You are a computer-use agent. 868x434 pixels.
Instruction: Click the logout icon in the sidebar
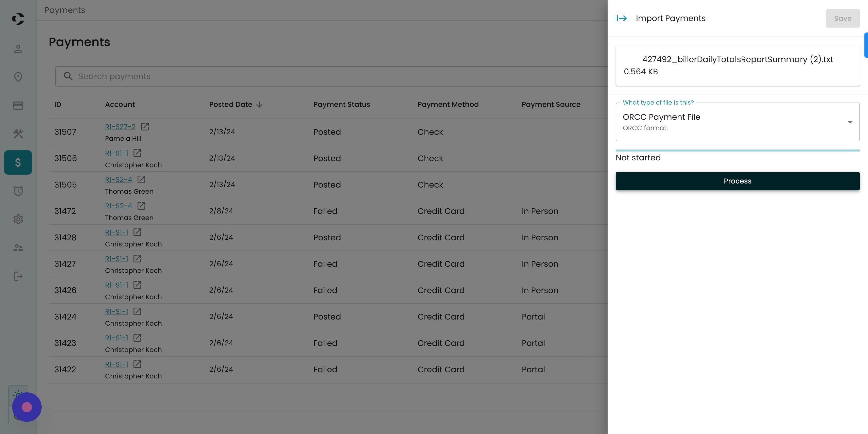(18, 276)
